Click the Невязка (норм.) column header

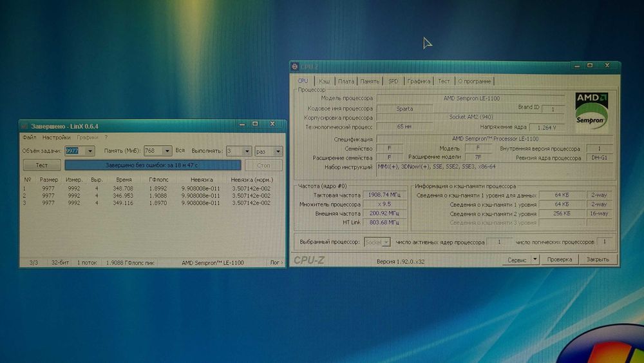click(251, 180)
